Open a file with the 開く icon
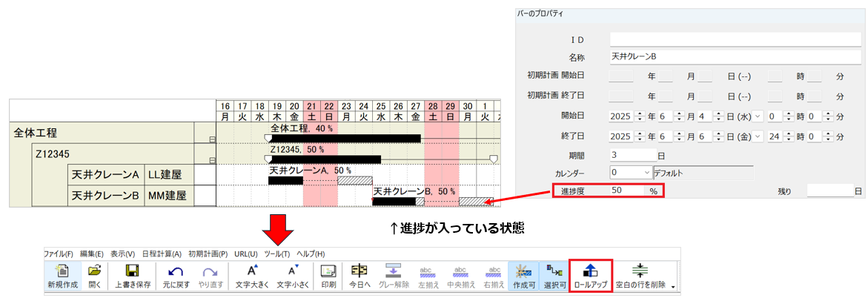The image size is (868, 301). [x=95, y=276]
